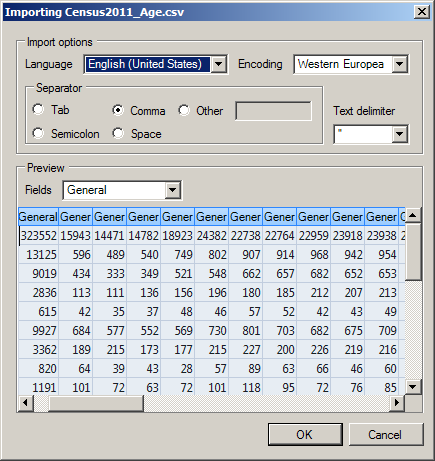Expand the Encoding dropdown list
The height and width of the screenshot is (461, 435).
(400, 64)
